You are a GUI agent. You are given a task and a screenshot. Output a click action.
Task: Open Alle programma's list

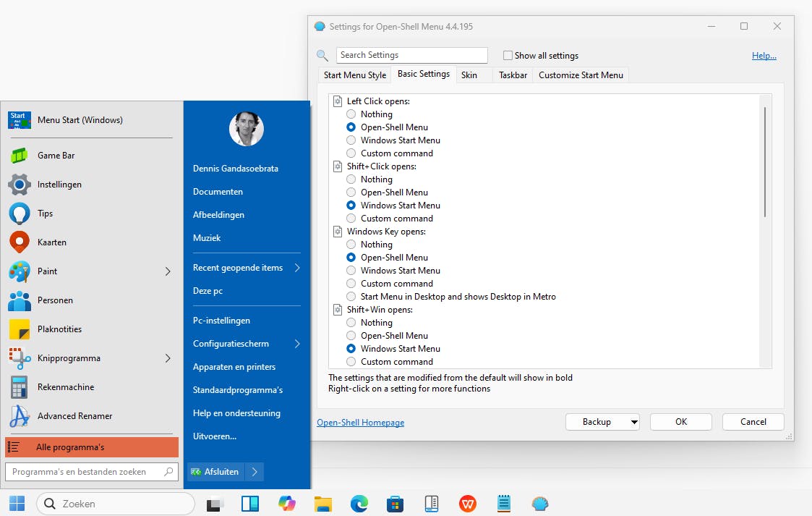[x=92, y=447]
